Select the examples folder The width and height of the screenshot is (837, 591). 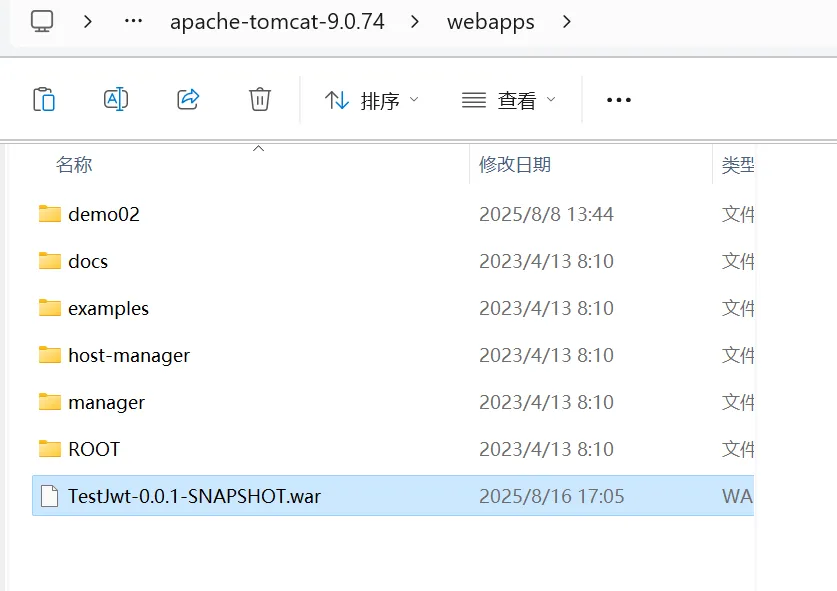pyautogui.click(x=108, y=308)
